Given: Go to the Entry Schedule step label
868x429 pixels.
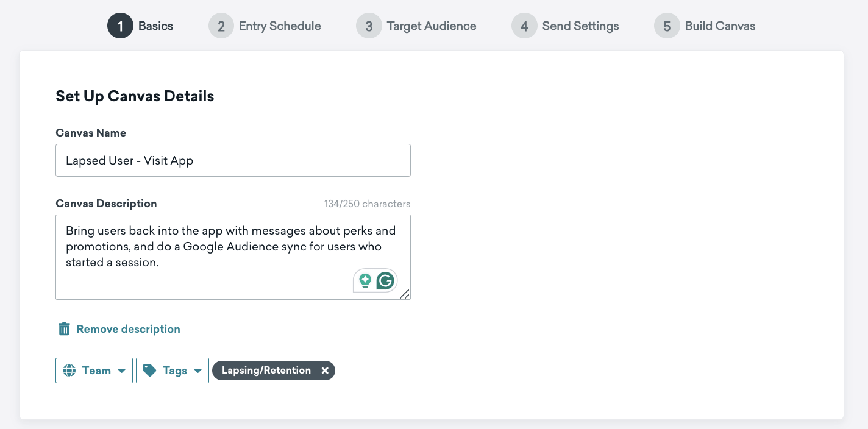Looking at the screenshot, I should [280, 26].
